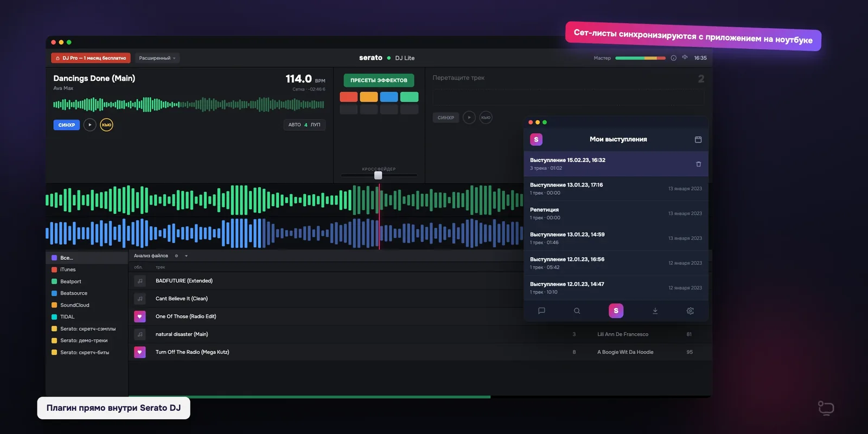This screenshot has height=434, width=868.
Task: Select iTunes library source
Action: click(87, 270)
